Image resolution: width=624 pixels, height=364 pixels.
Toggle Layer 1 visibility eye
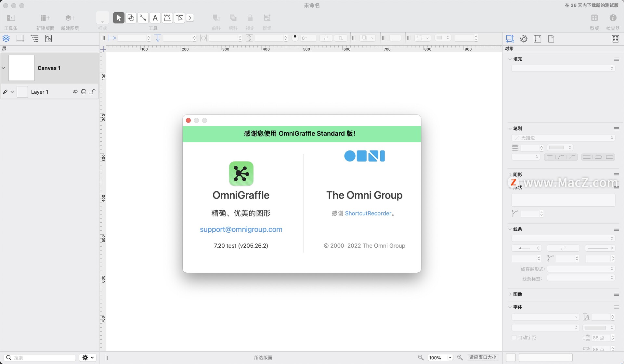tap(75, 92)
